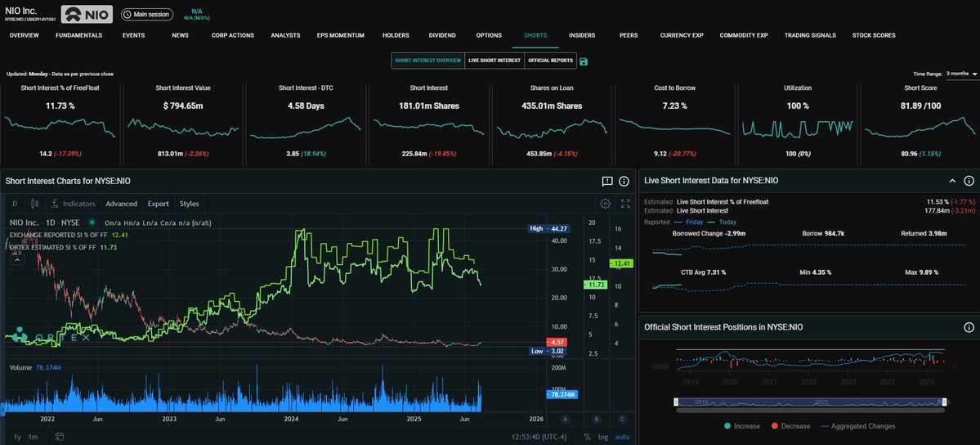Go to the Peers tab
Image resolution: width=980 pixels, height=445 pixels.
coord(629,36)
